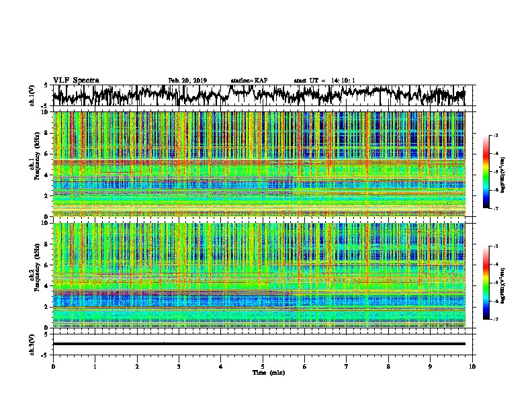
Task: Click the time axis tick label "2"
Action: click(137, 367)
